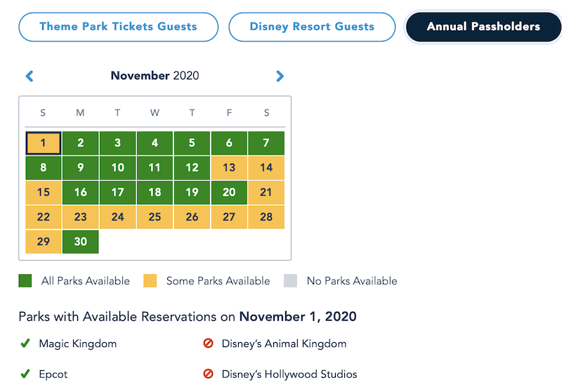The width and height of the screenshot is (562, 392).
Task: Go to previous month arrow
Action: pyautogui.click(x=30, y=76)
